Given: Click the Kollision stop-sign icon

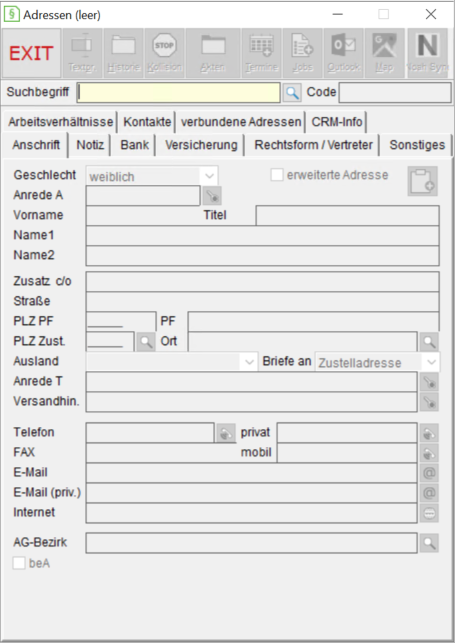Looking at the screenshot, I should 164,53.
